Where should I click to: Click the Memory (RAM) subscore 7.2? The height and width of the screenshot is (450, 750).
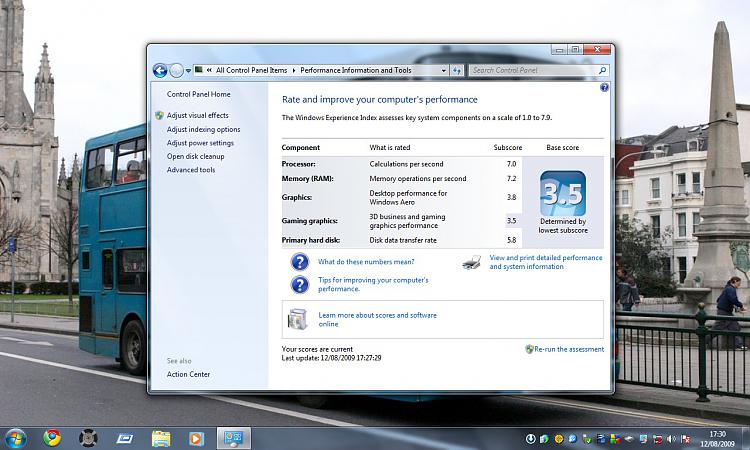(511, 178)
